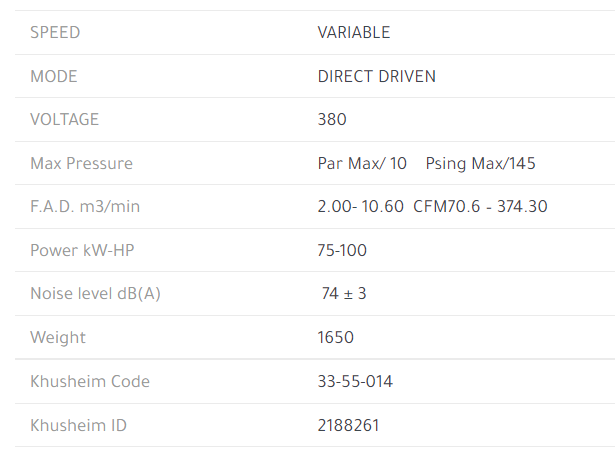The height and width of the screenshot is (466, 615).
Task: Select the DIRECT DRIVEN value
Action: (x=377, y=77)
